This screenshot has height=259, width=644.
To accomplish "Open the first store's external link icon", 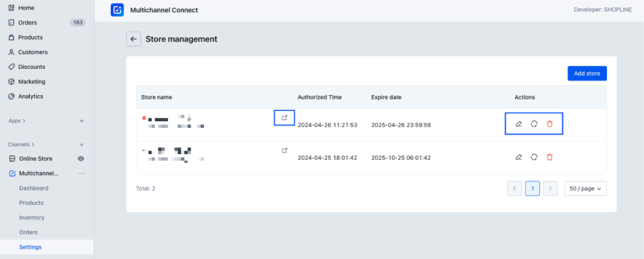I will [284, 118].
